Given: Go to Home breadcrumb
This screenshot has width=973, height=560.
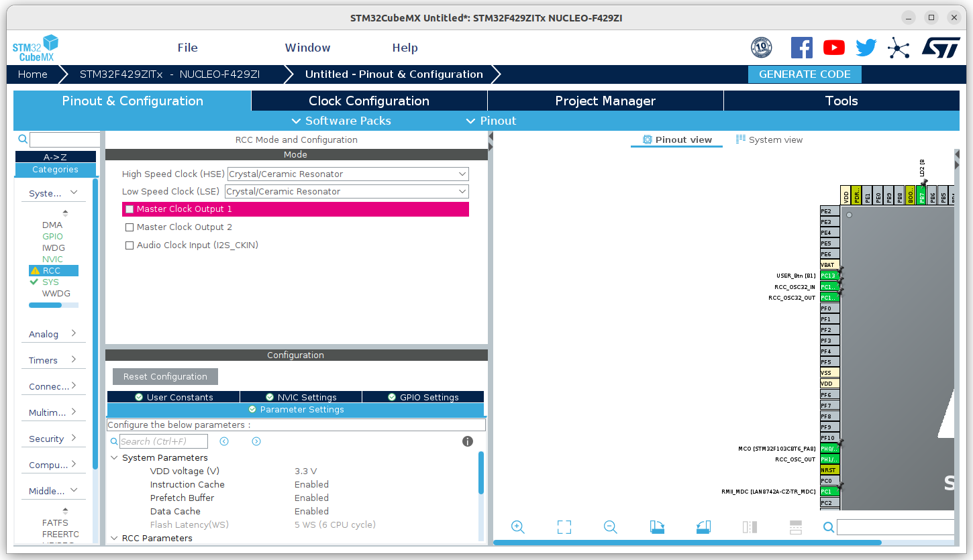Looking at the screenshot, I should pos(32,74).
